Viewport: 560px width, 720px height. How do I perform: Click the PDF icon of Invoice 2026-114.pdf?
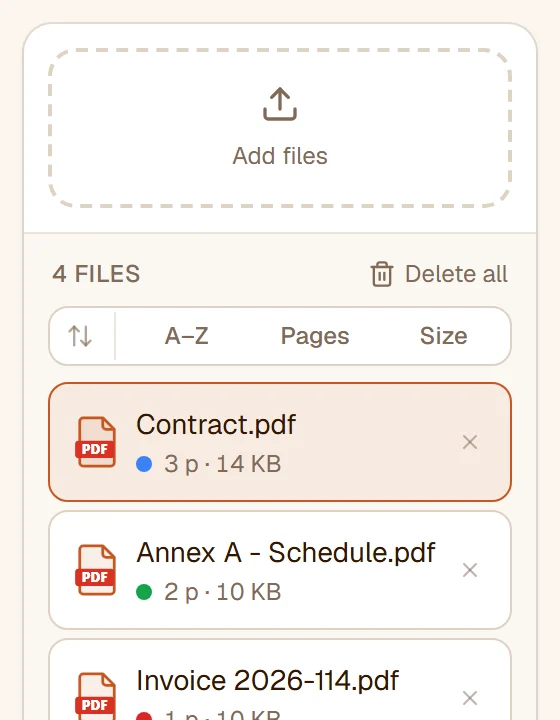pyautogui.click(x=95, y=697)
